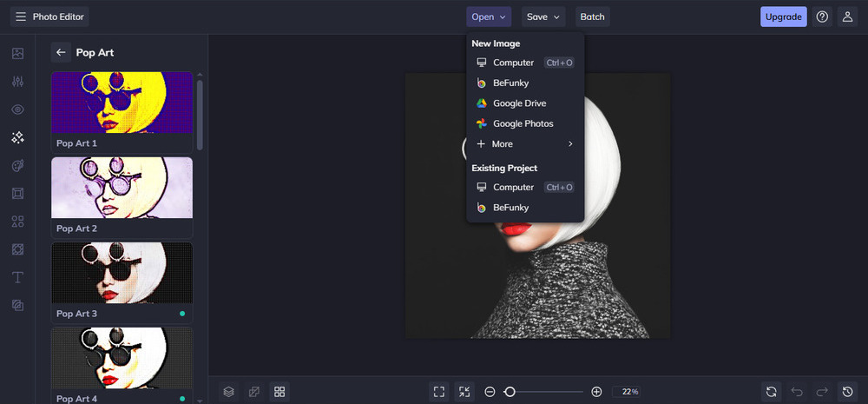This screenshot has width=868, height=404.
Task: Expand the More submenu
Action: click(524, 144)
